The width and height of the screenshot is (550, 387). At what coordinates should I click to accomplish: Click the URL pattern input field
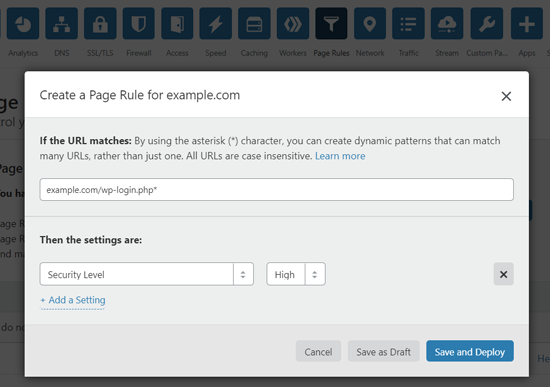(x=277, y=189)
